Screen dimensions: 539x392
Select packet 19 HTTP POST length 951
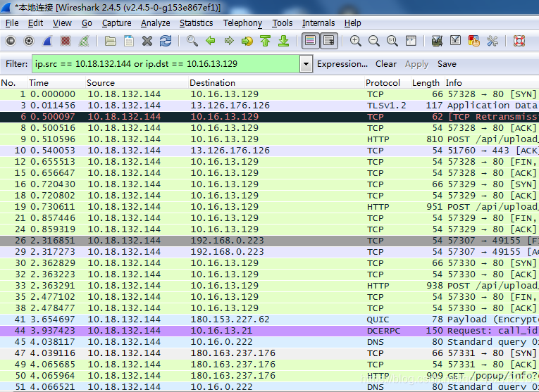click(x=269, y=207)
